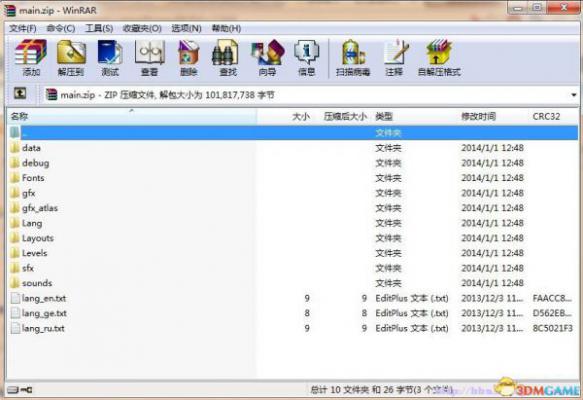Open the 工具(S) menu
The height and width of the screenshot is (400, 583).
(x=99, y=28)
